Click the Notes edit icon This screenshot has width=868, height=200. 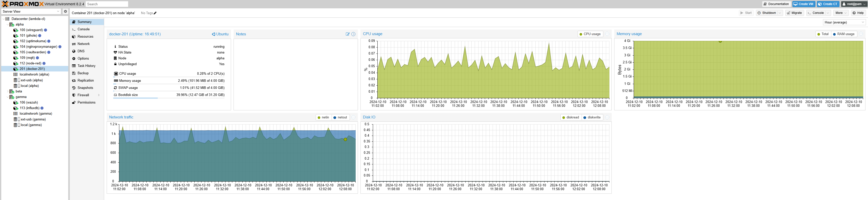[347, 34]
